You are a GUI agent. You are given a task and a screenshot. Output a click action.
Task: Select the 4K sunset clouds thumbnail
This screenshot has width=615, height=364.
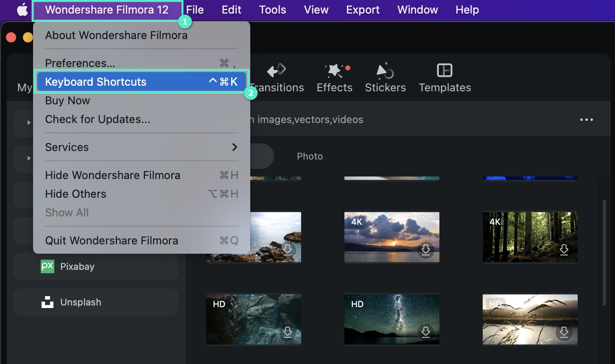click(x=392, y=237)
